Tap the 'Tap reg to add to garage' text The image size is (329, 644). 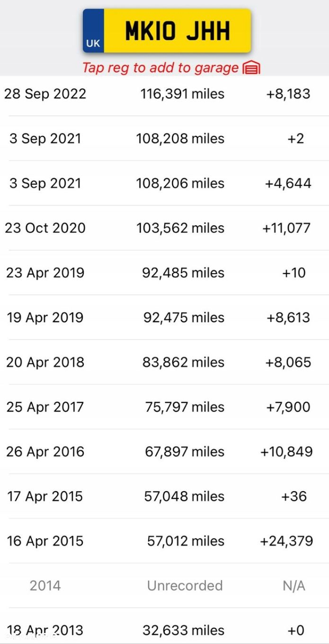coord(160,68)
